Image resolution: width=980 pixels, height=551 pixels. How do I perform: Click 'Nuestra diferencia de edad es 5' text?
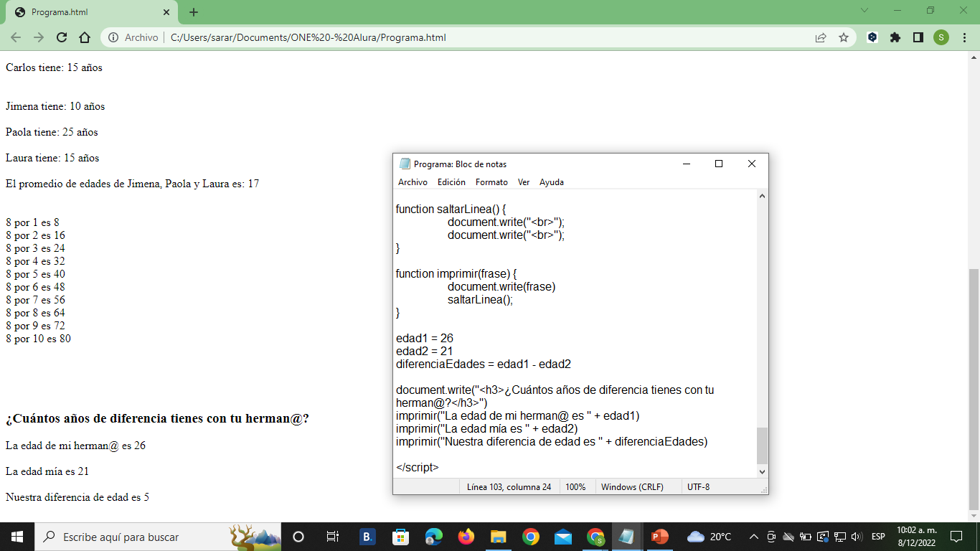click(x=77, y=497)
